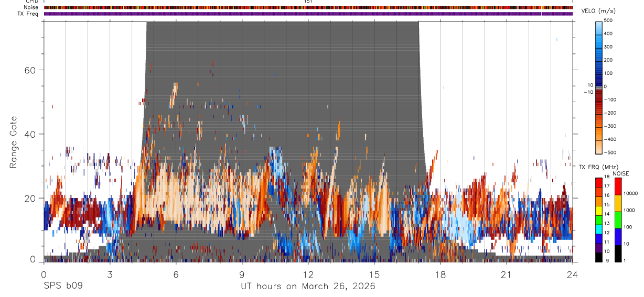
Task: Click the 200 label on velocity scale
Action: pos(609,60)
